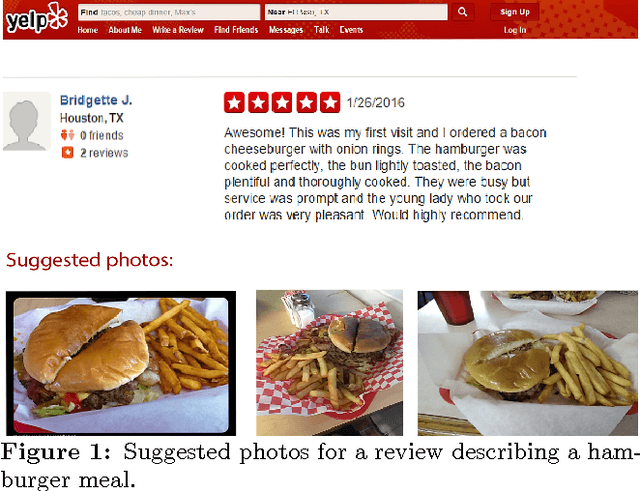
Task: Click the Events nav item
Action: 351,30
